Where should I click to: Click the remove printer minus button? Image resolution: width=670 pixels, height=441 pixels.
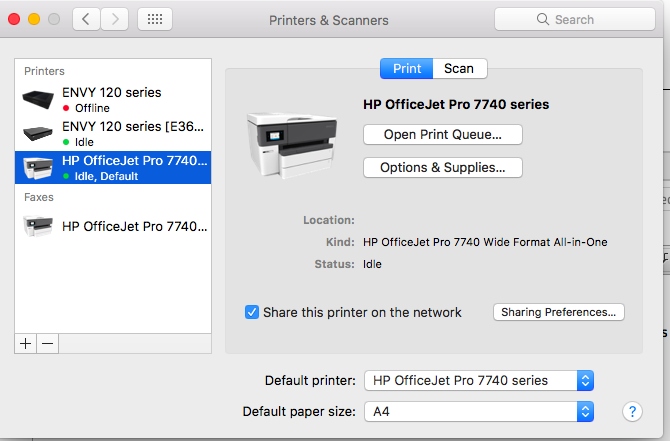tap(48, 343)
